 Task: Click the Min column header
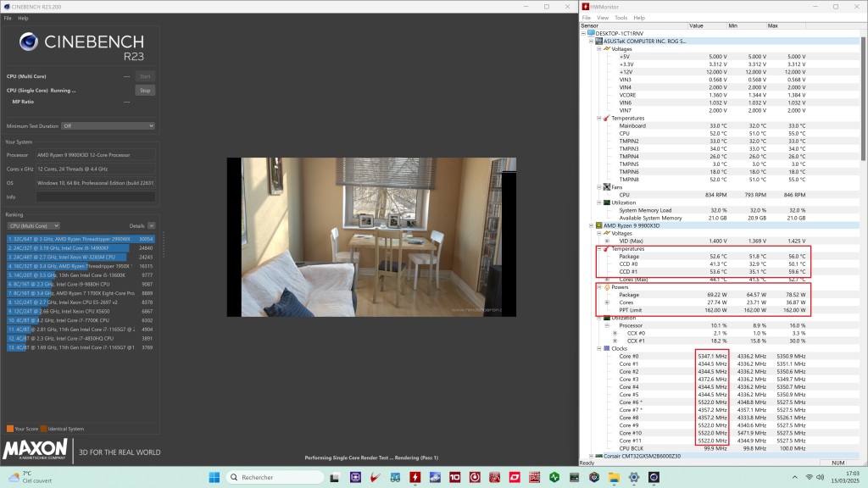746,25
